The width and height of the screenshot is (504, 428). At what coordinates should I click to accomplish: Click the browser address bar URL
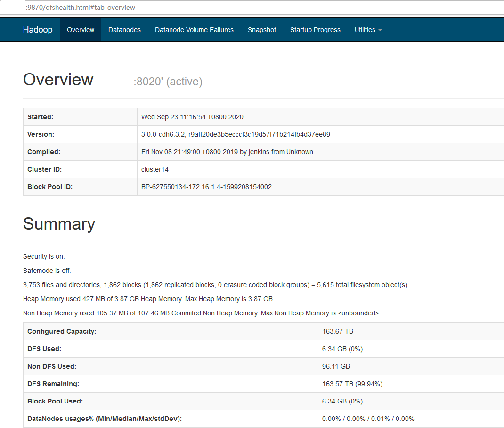click(80, 8)
